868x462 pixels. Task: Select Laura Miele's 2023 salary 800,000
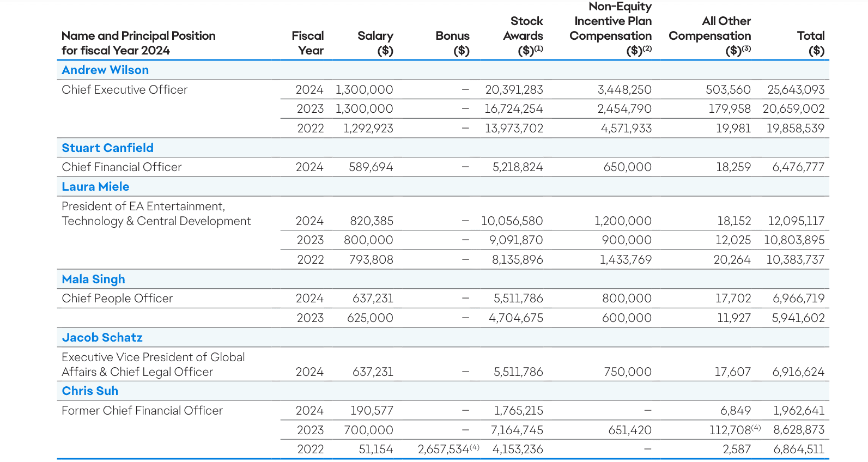coord(368,240)
